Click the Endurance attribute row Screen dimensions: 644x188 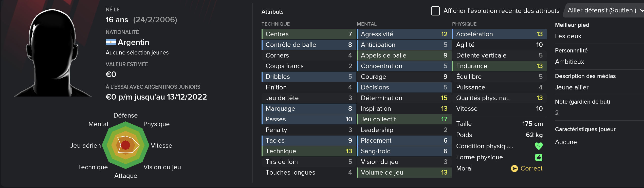(x=499, y=66)
